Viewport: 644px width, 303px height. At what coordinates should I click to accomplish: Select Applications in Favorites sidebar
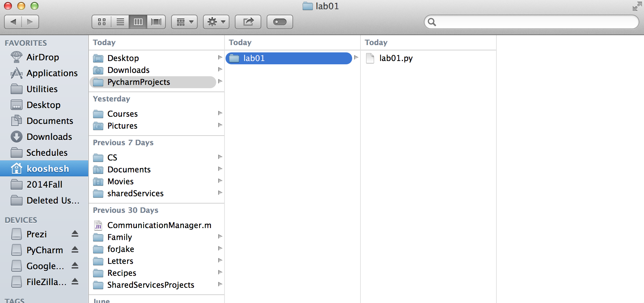point(52,73)
